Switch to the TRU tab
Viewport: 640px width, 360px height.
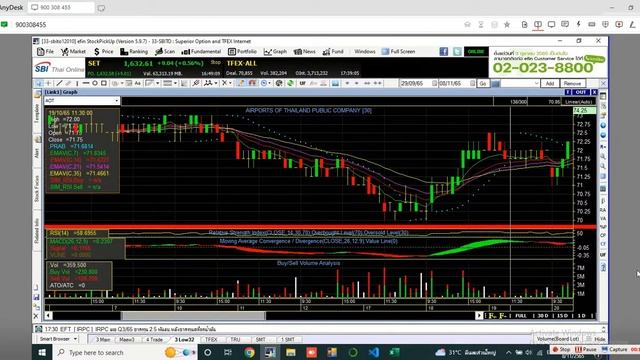(x=236, y=340)
